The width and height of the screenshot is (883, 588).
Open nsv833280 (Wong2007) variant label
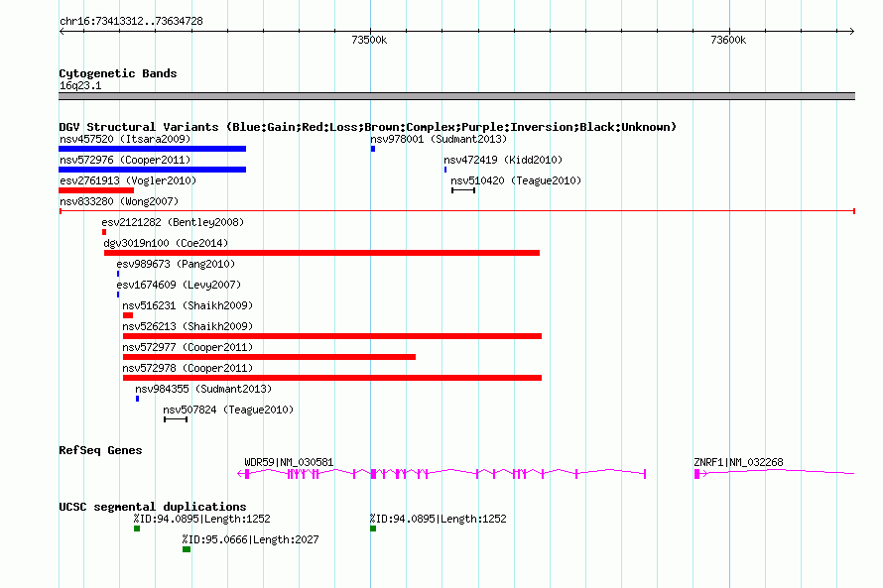[119, 201]
